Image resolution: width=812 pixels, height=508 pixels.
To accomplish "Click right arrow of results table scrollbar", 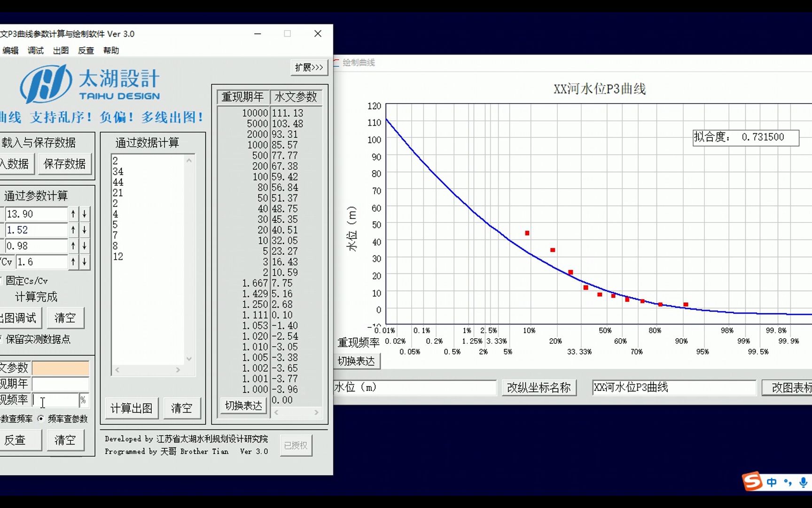I will pyautogui.click(x=316, y=412).
